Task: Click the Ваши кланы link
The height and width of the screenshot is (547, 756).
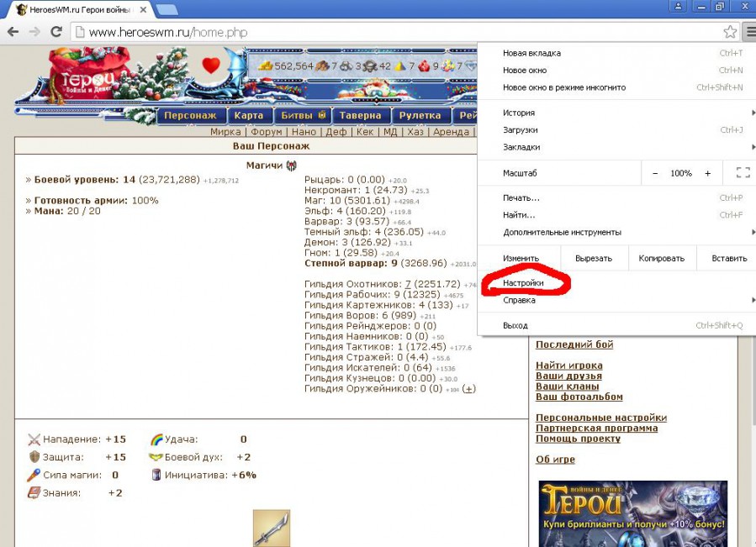Action: pos(567,386)
